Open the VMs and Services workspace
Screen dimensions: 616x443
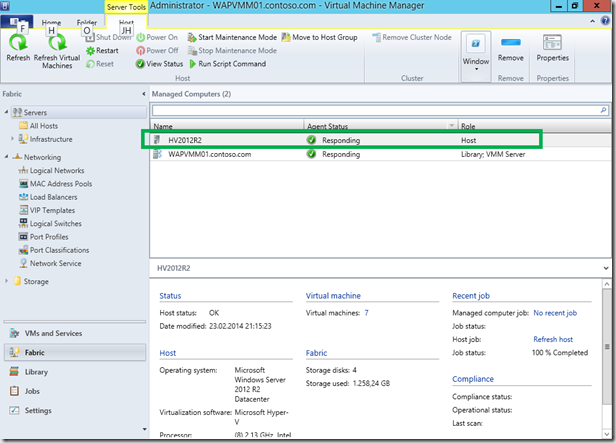[75, 333]
